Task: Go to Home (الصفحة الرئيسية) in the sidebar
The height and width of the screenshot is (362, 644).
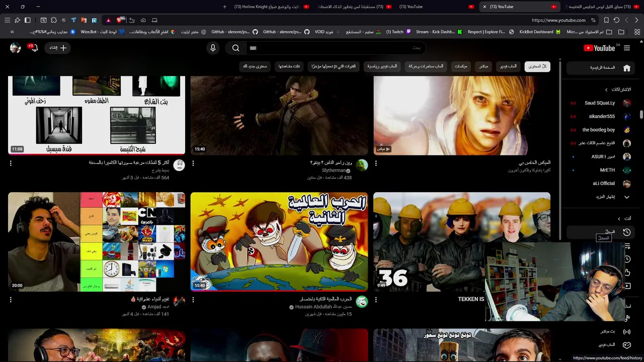Action: point(602,68)
